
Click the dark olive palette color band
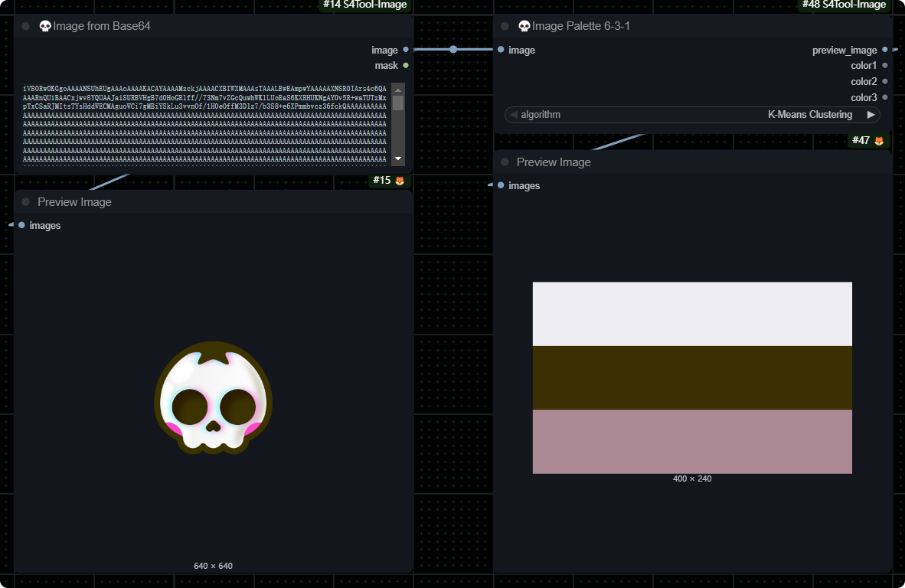pyautogui.click(x=692, y=377)
